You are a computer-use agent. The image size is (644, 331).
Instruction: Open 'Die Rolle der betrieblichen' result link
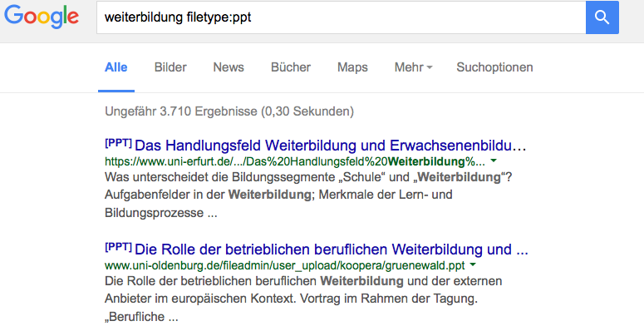pyautogui.click(x=331, y=249)
